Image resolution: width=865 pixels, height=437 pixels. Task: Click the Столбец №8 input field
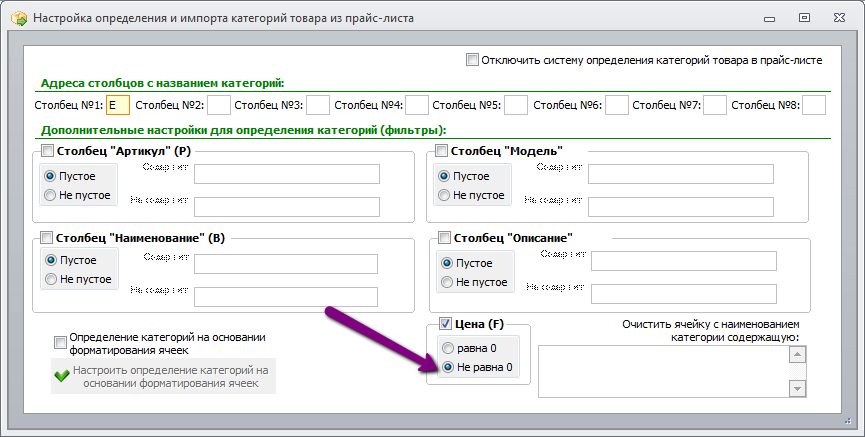click(x=814, y=105)
